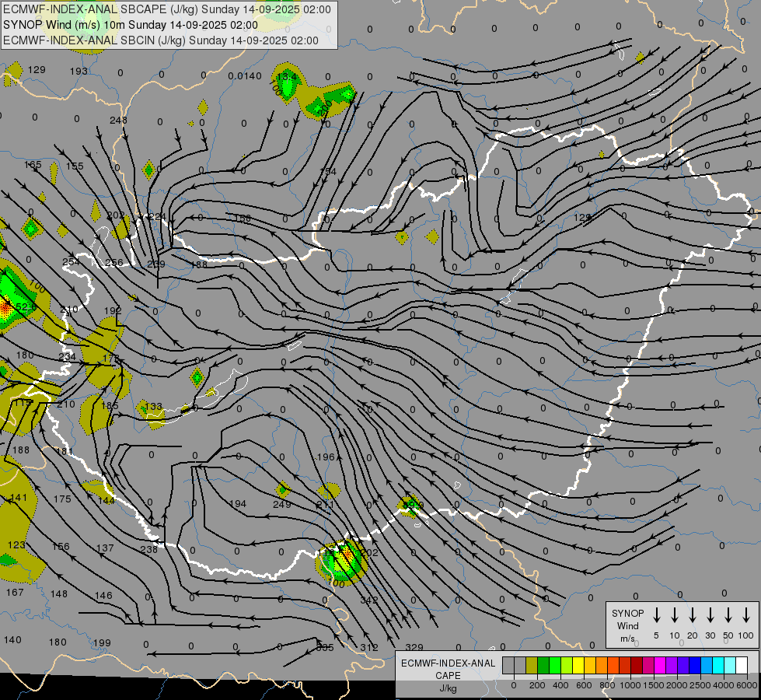Screen dimensions: 761x700
Task: Click the 144 map value
Action: (106, 500)
